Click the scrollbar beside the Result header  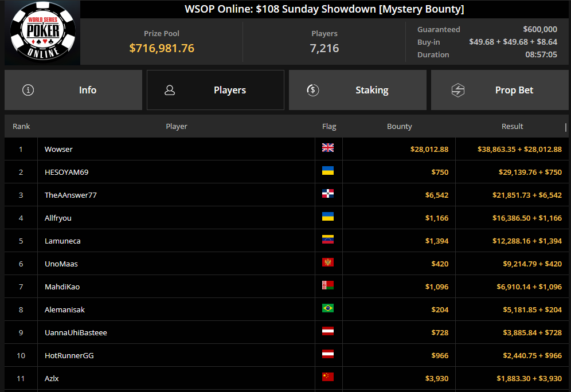[x=565, y=127]
